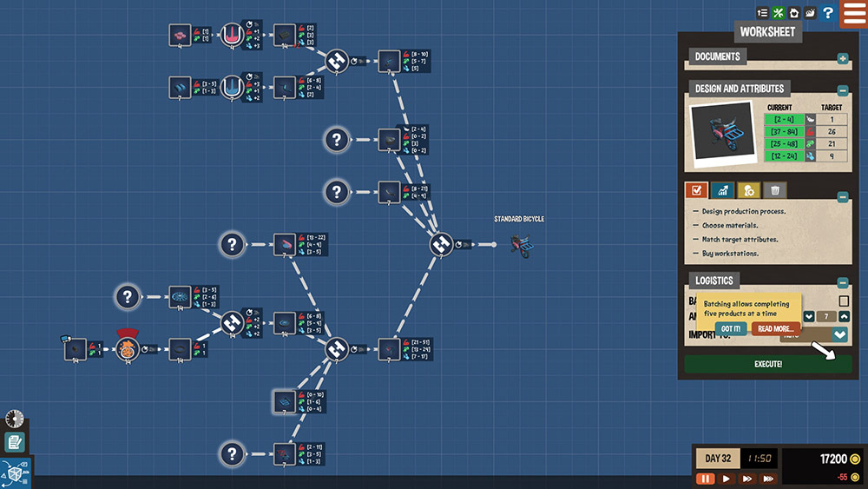Increase the amount with the up arrow
This screenshot has height=489, width=868.
(x=844, y=317)
